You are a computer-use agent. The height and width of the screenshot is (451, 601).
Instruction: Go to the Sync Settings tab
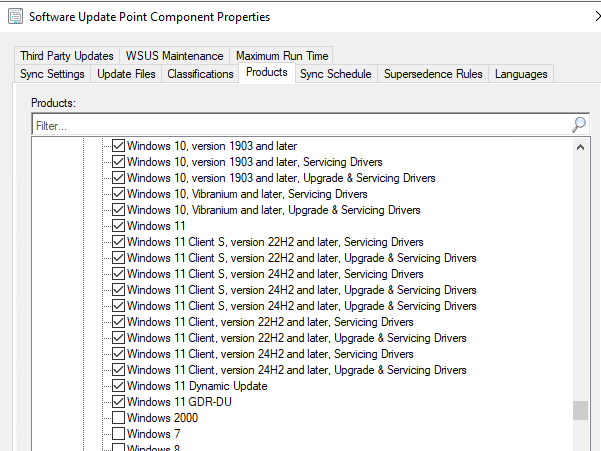click(x=52, y=74)
